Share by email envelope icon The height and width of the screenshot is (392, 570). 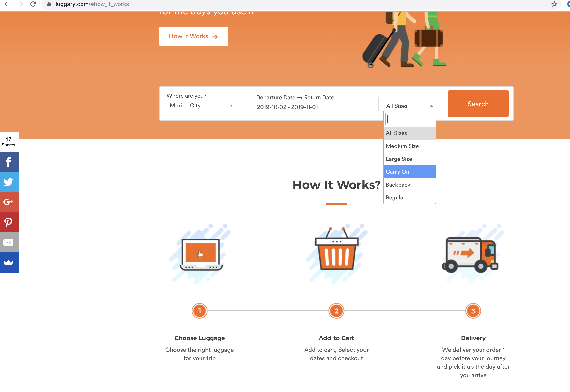9,242
